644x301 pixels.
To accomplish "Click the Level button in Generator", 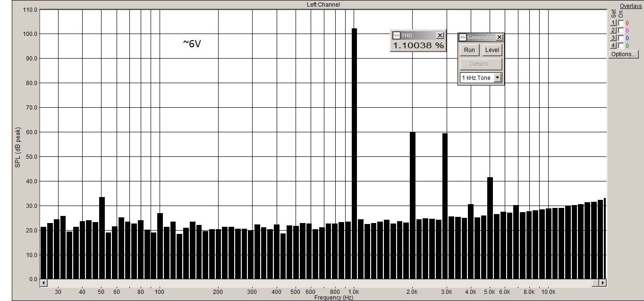I will coord(492,50).
